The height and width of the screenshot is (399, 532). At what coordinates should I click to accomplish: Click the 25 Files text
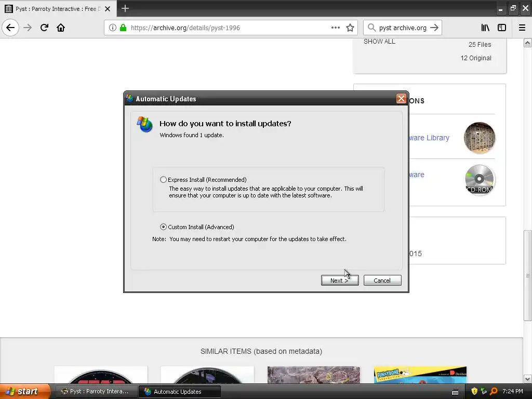click(480, 45)
